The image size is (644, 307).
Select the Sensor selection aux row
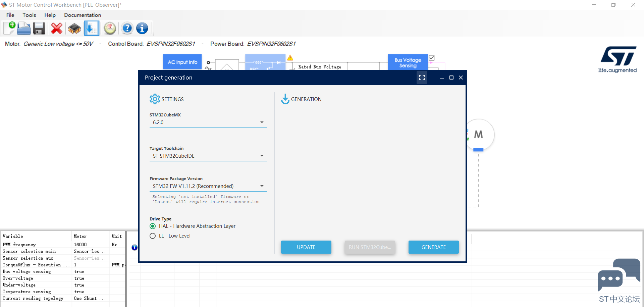[63, 258]
